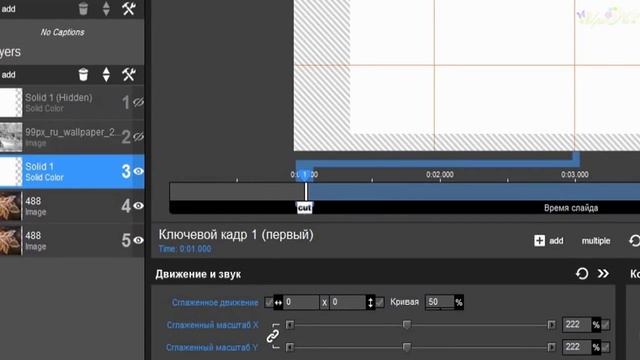
Task: Select 488 image layer number 4
Action: coord(72,206)
